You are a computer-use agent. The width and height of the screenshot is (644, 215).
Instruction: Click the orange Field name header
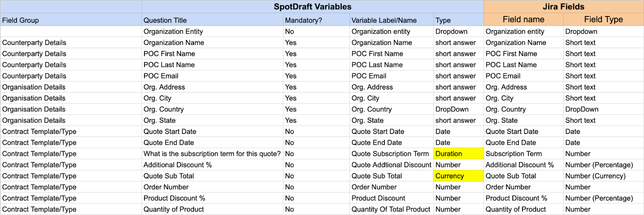tap(523, 19)
